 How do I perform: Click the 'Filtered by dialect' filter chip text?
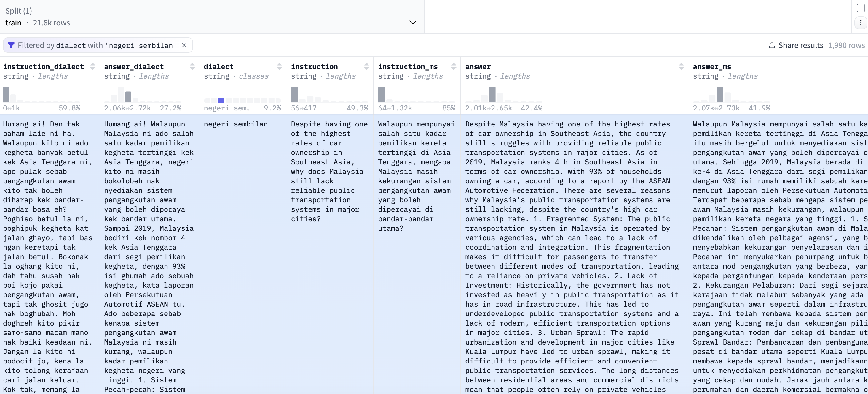[x=97, y=45]
